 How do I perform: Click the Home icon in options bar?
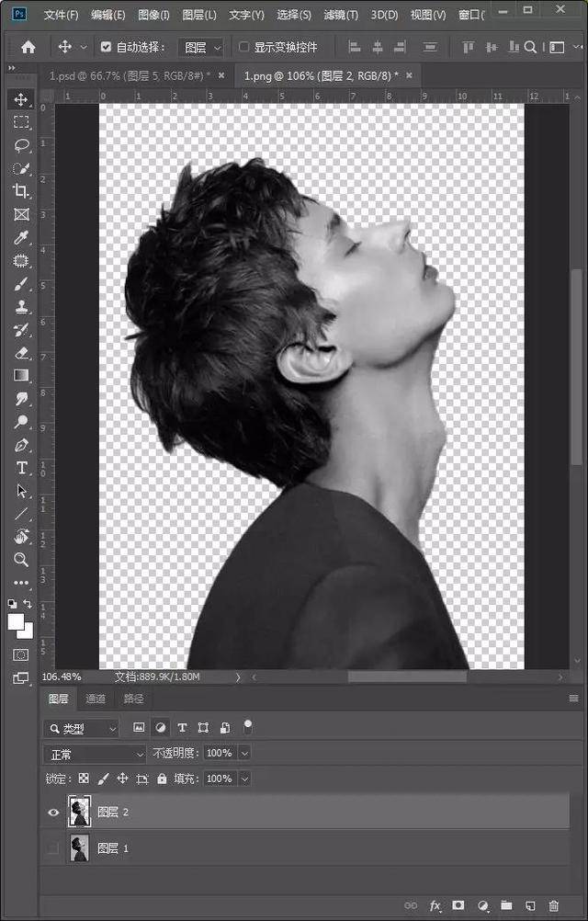pos(28,48)
